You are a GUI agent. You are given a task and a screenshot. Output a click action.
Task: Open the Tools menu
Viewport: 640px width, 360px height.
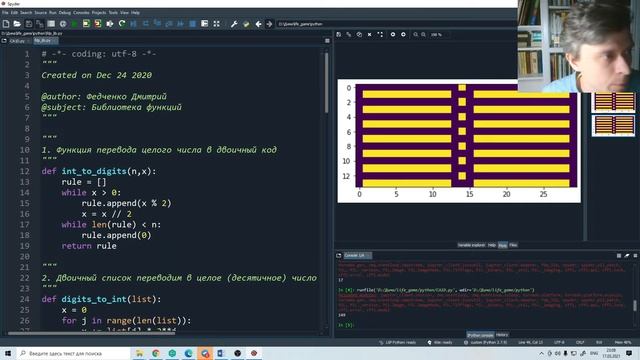point(113,13)
